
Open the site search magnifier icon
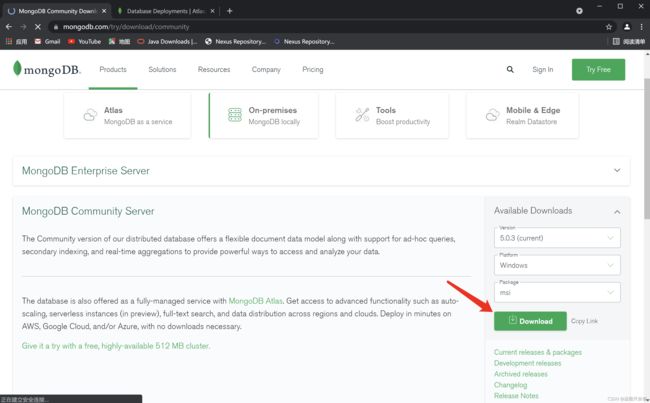[510, 69]
